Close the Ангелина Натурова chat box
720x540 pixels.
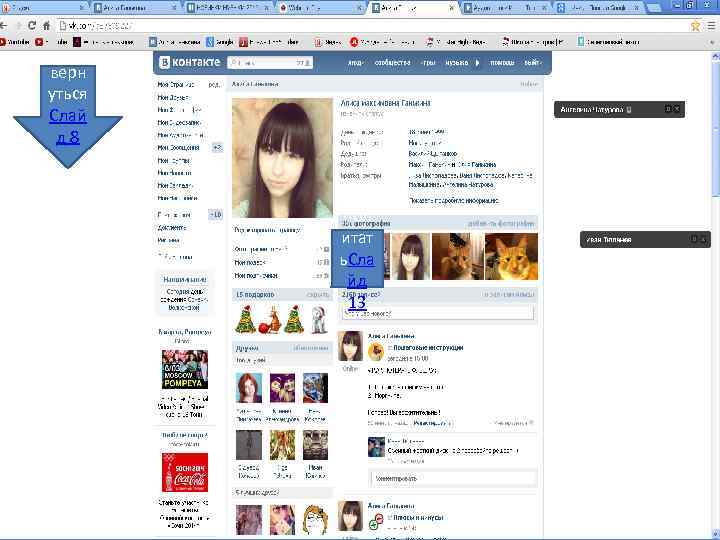tap(677, 109)
